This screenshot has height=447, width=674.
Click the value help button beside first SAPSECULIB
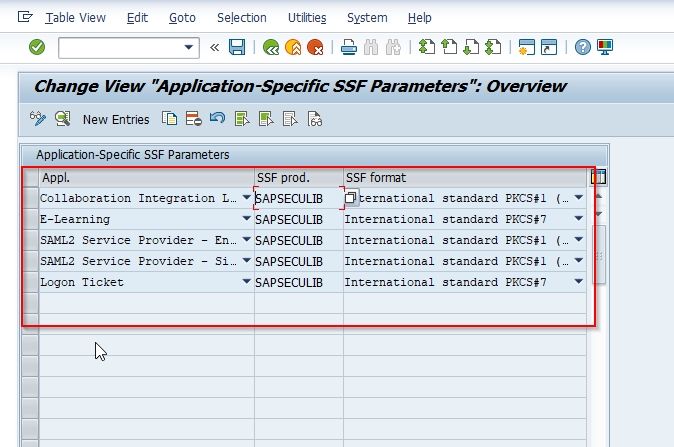point(351,198)
